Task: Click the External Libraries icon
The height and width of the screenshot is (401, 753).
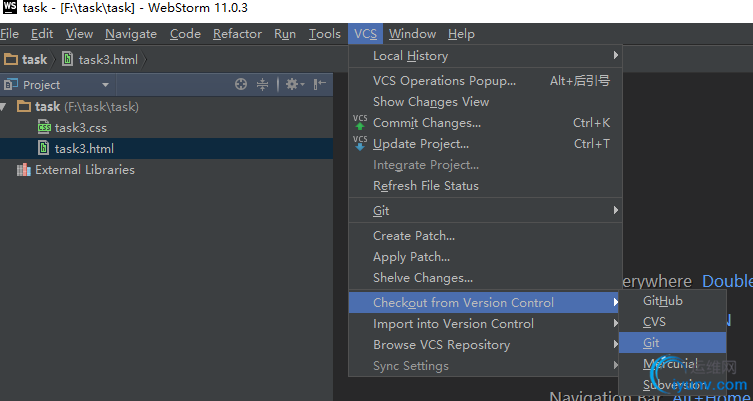Action: coord(24,170)
